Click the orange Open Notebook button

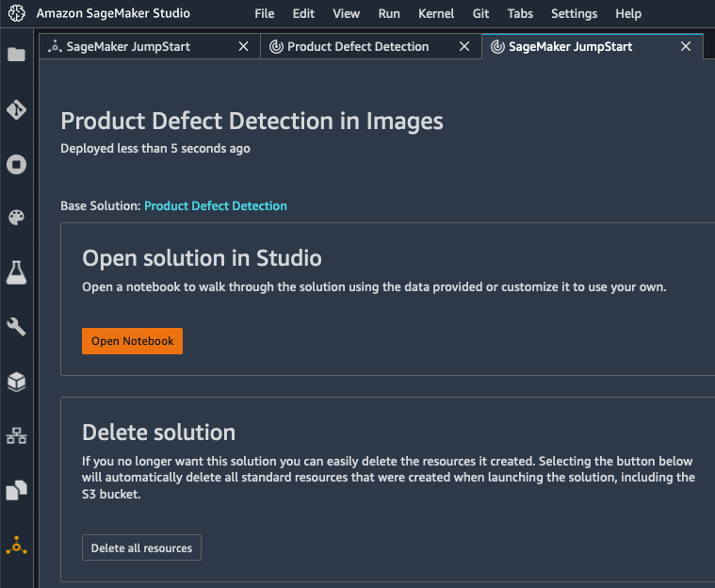pyautogui.click(x=132, y=341)
